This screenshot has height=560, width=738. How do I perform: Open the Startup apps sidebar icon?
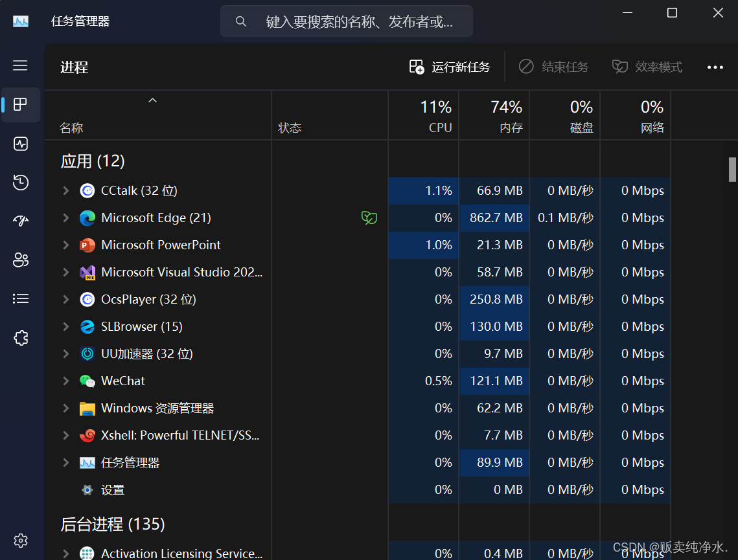tap(20, 221)
